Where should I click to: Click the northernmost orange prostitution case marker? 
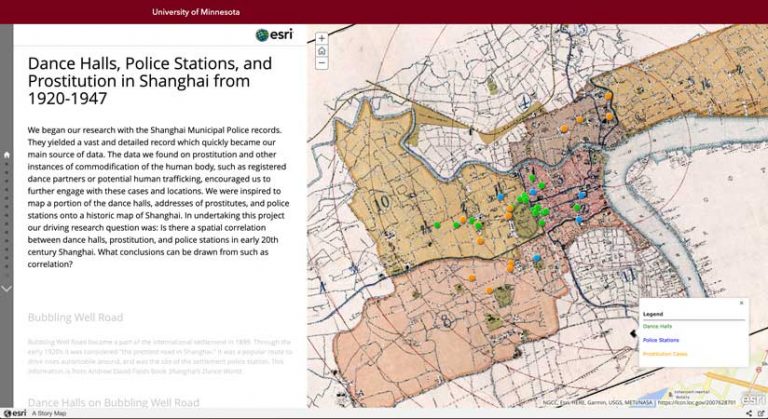pyautogui.click(x=608, y=96)
